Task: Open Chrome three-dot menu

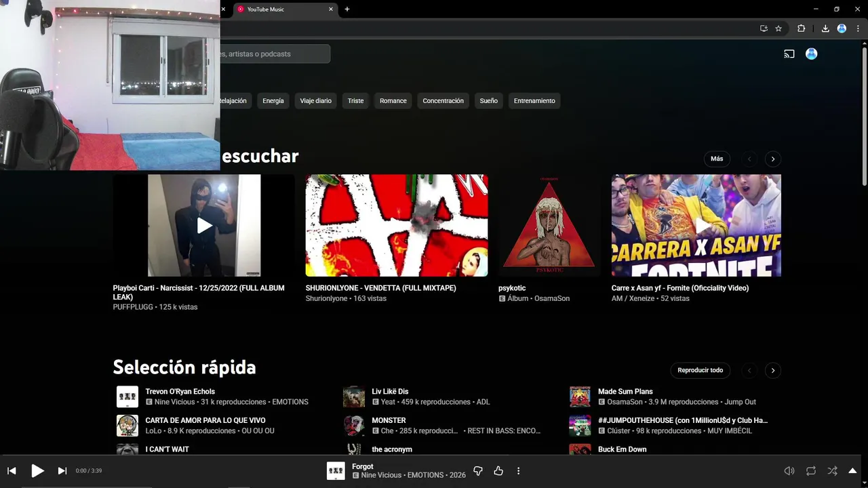Action: [x=858, y=28]
